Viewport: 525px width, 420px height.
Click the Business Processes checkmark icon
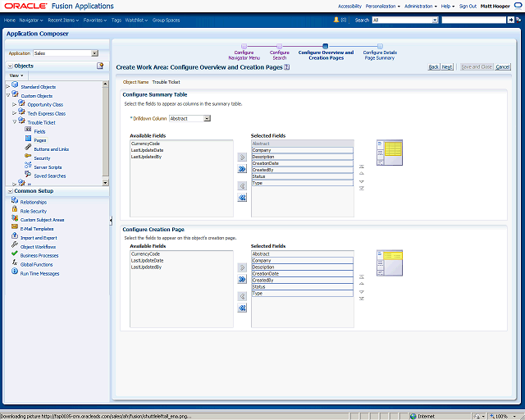(x=15, y=253)
